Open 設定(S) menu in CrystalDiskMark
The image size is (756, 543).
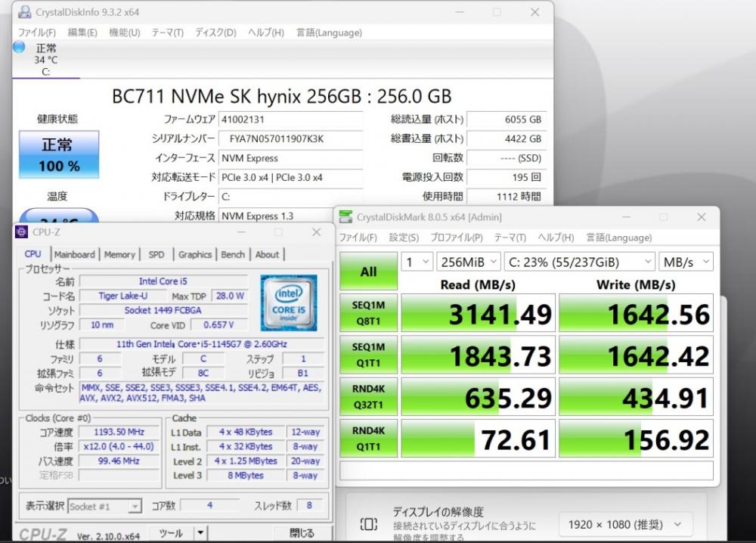click(404, 237)
